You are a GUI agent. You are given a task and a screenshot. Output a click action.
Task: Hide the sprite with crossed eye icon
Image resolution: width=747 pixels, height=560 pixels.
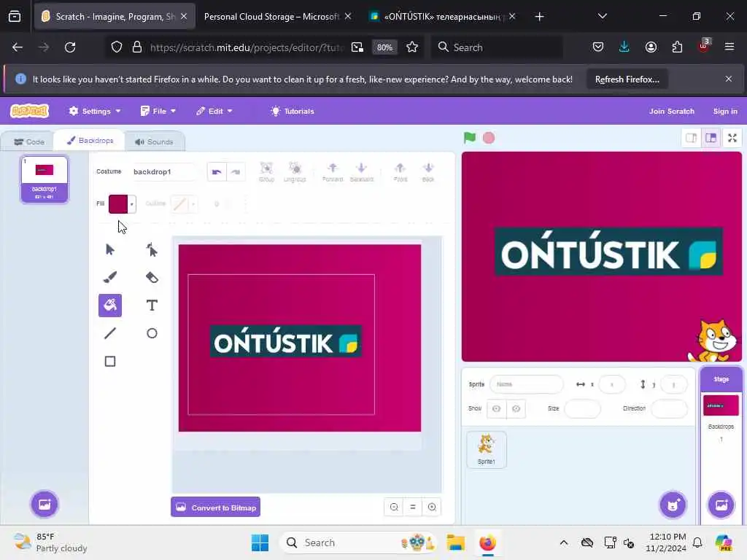pyautogui.click(x=516, y=408)
